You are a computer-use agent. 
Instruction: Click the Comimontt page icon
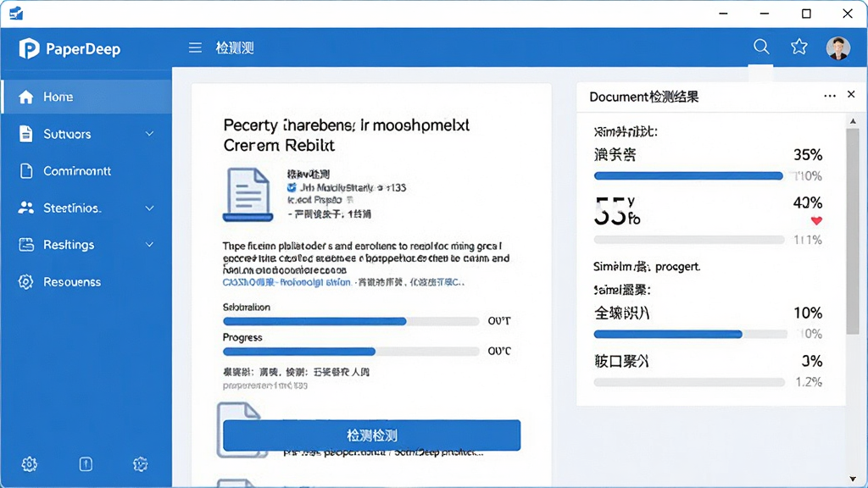point(25,171)
